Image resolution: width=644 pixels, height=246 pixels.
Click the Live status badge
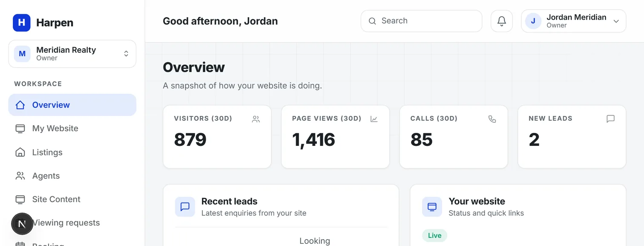tap(434, 235)
